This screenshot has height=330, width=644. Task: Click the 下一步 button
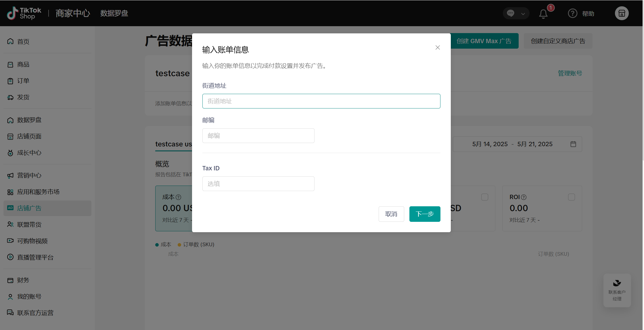[425, 214]
